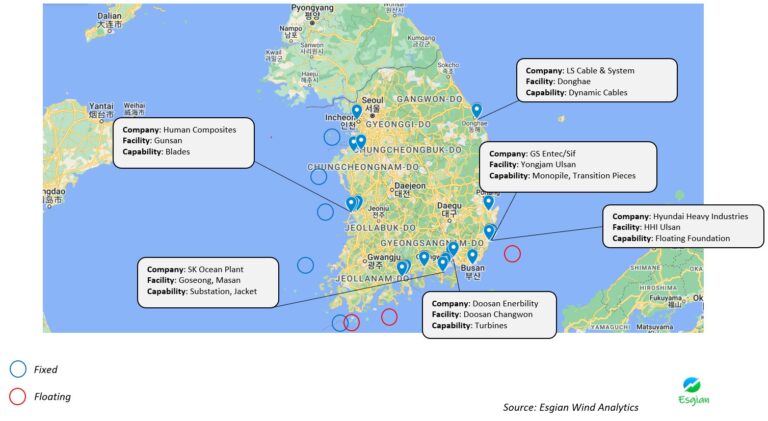Select the blue circle in the sea west of Gwangju
Screen dimensions: 768x421
305,265
